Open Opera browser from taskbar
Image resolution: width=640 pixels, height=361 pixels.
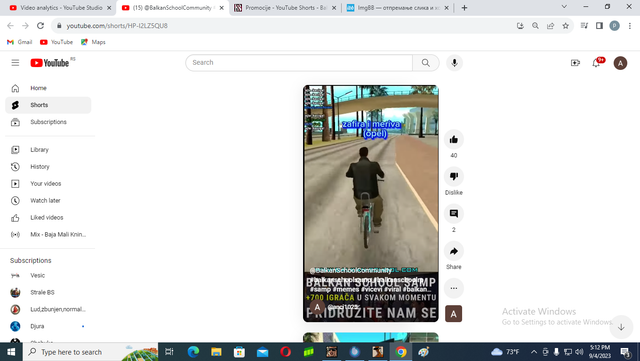pyautogui.click(x=286, y=352)
